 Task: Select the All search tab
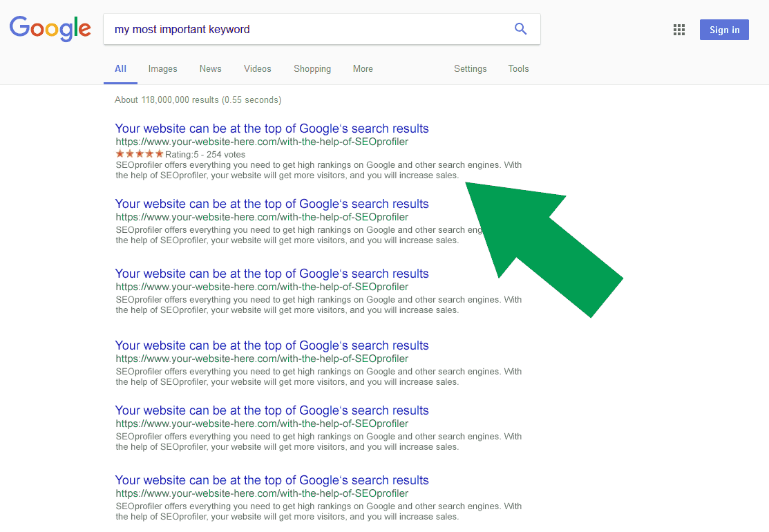click(120, 69)
